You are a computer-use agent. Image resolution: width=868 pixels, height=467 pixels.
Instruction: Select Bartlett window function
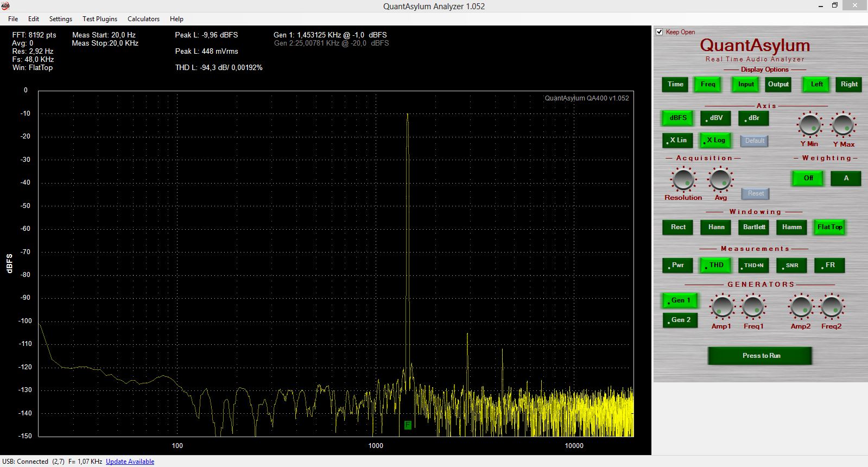753,227
